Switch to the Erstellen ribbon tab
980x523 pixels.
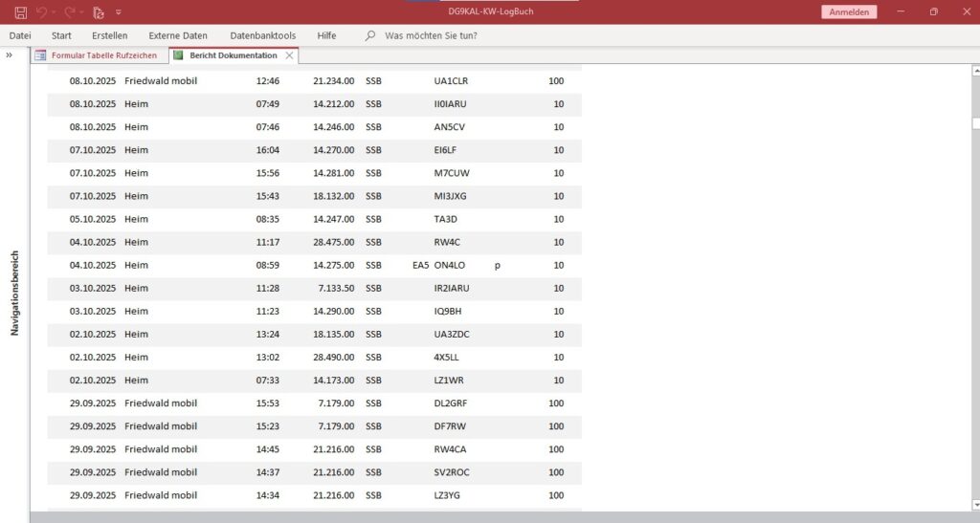109,35
